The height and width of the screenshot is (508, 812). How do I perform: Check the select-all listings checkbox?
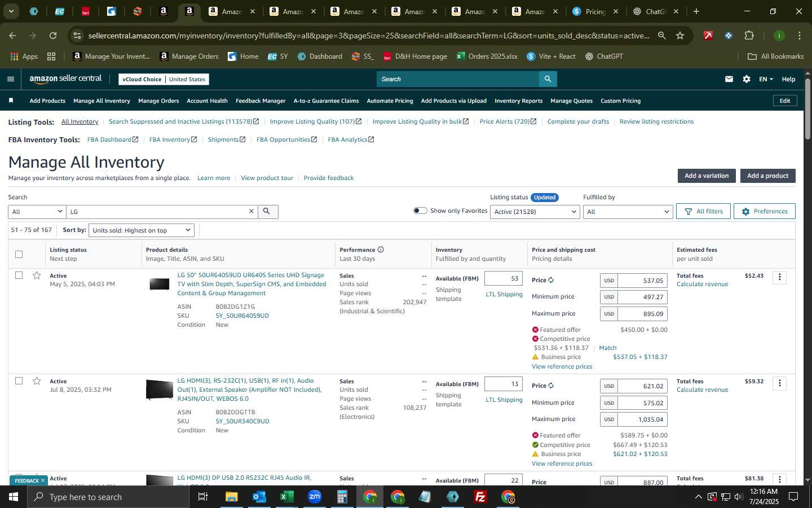click(19, 254)
